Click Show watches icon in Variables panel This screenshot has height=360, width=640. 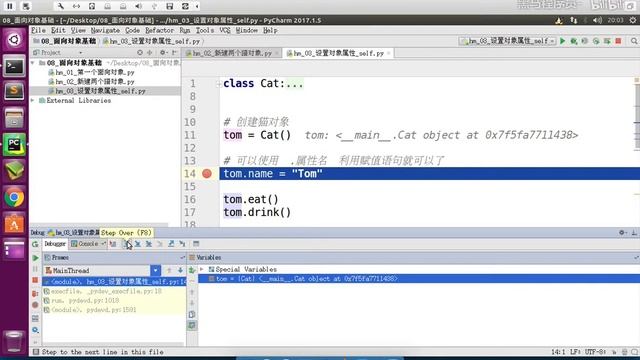coord(192,326)
